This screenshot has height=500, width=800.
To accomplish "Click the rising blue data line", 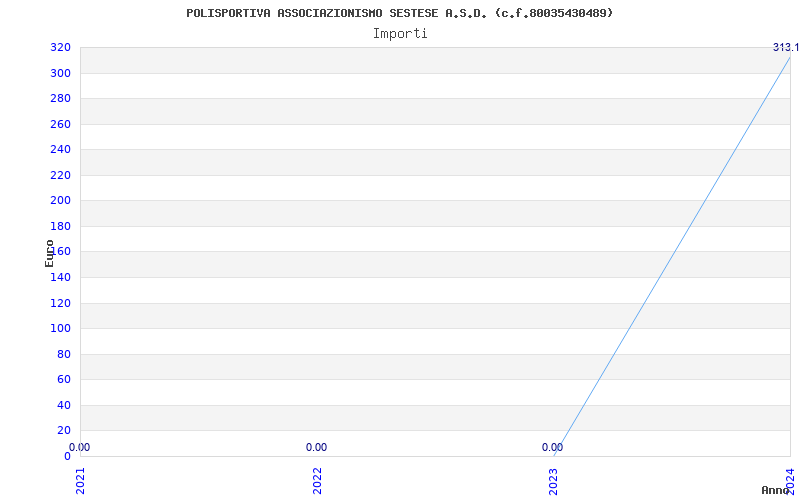I will (672, 256).
